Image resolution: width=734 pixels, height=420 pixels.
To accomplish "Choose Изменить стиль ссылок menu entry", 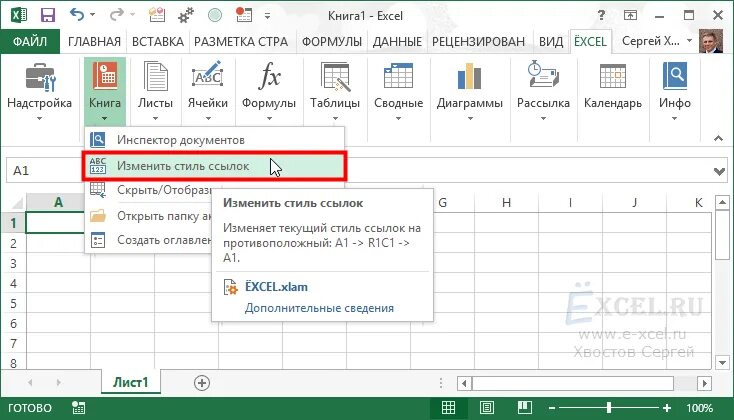I will 214,166.
